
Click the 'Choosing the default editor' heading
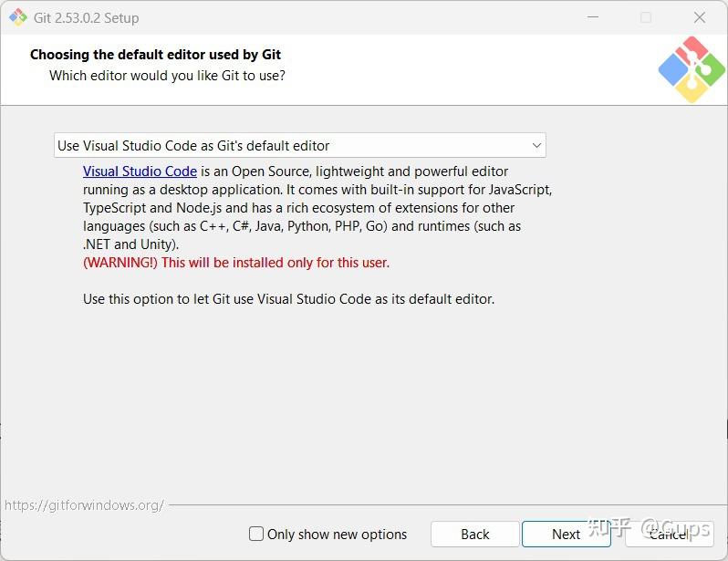click(155, 55)
